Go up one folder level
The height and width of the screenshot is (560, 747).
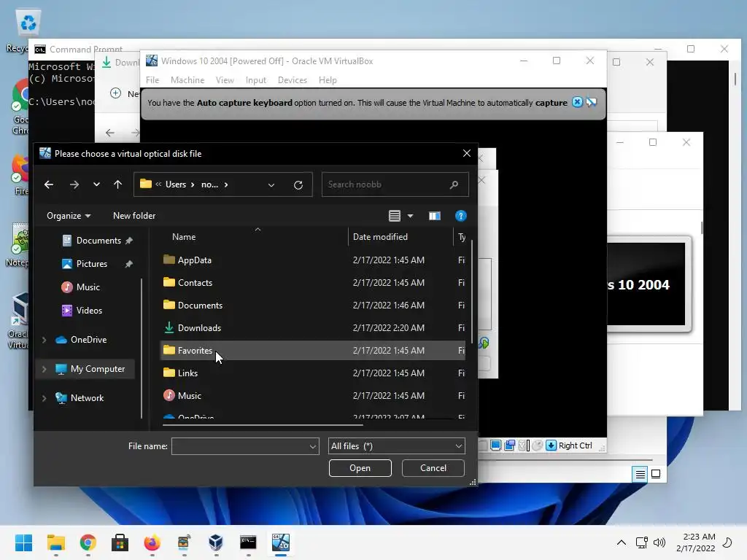coord(117,184)
